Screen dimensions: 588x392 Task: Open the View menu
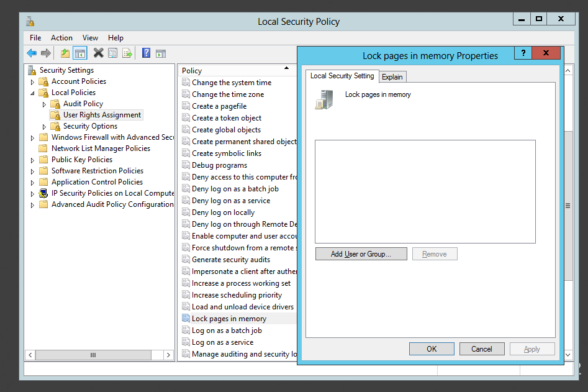point(90,38)
